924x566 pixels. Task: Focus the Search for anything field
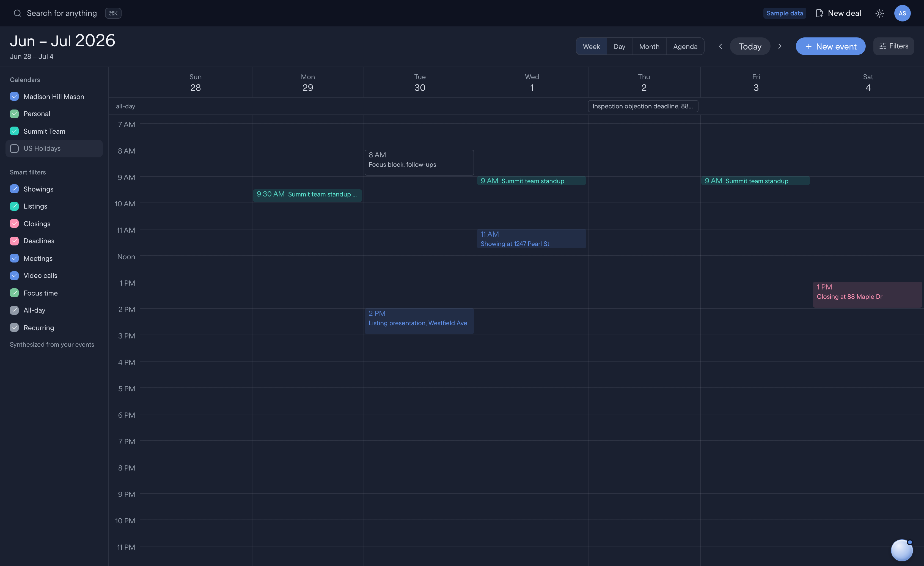point(62,13)
